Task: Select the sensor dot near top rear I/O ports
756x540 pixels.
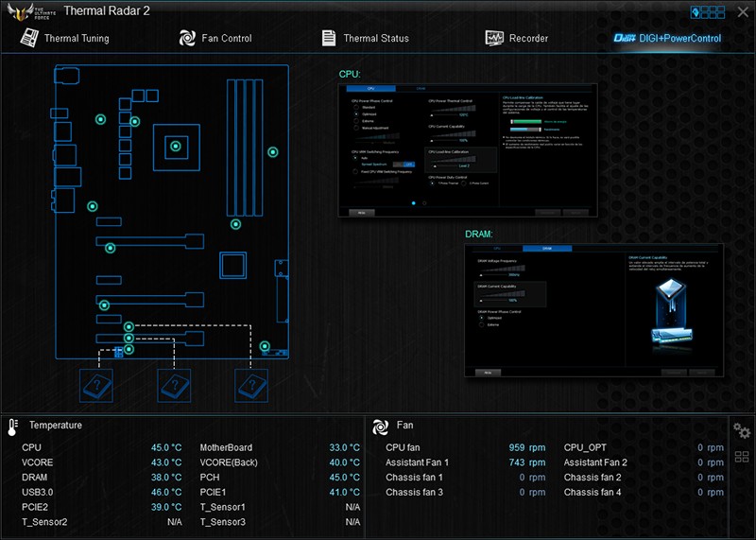Action: [100, 119]
